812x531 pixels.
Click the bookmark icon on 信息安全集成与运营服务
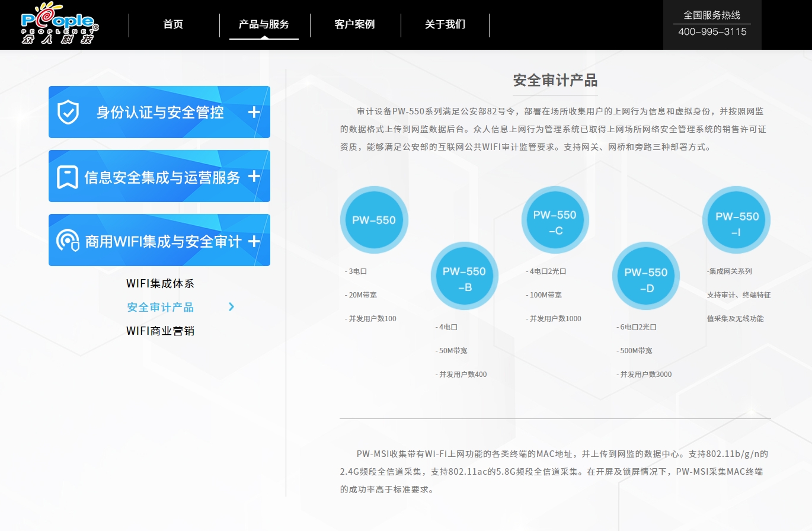pyautogui.click(x=68, y=177)
